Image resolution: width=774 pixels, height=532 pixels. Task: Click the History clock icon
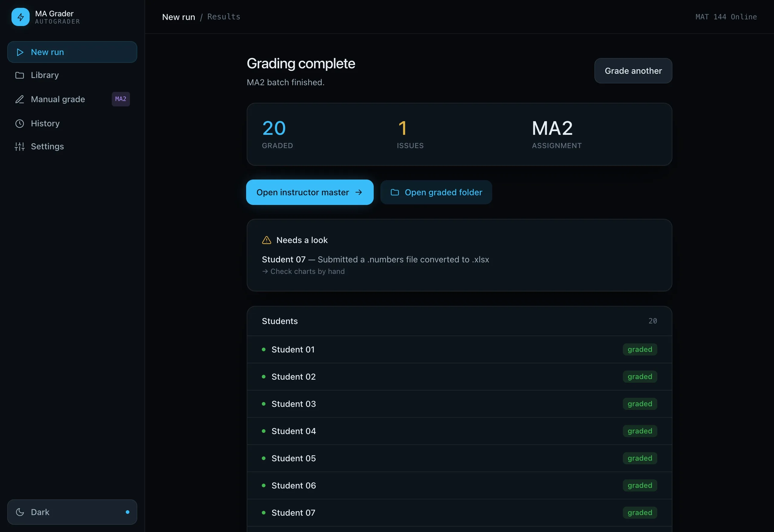[20, 124]
